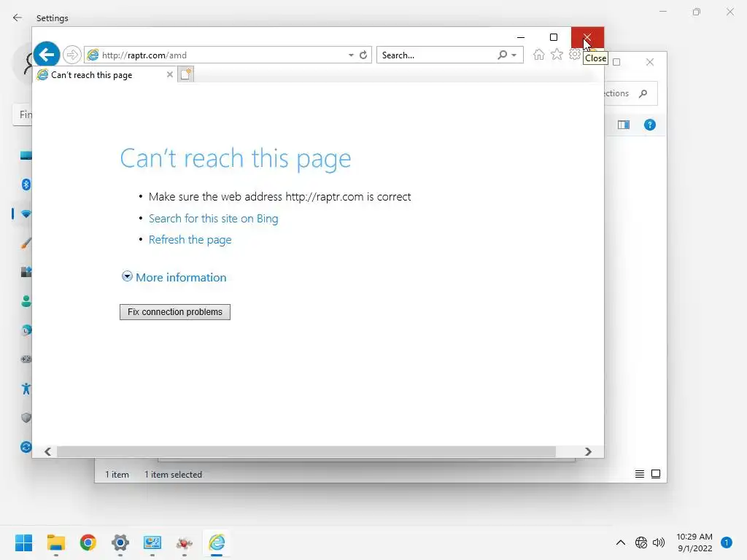Open Network & internet in Settings sidebar
Screen dimensions: 747x560
pyautogui.click(x=26, y=214)
